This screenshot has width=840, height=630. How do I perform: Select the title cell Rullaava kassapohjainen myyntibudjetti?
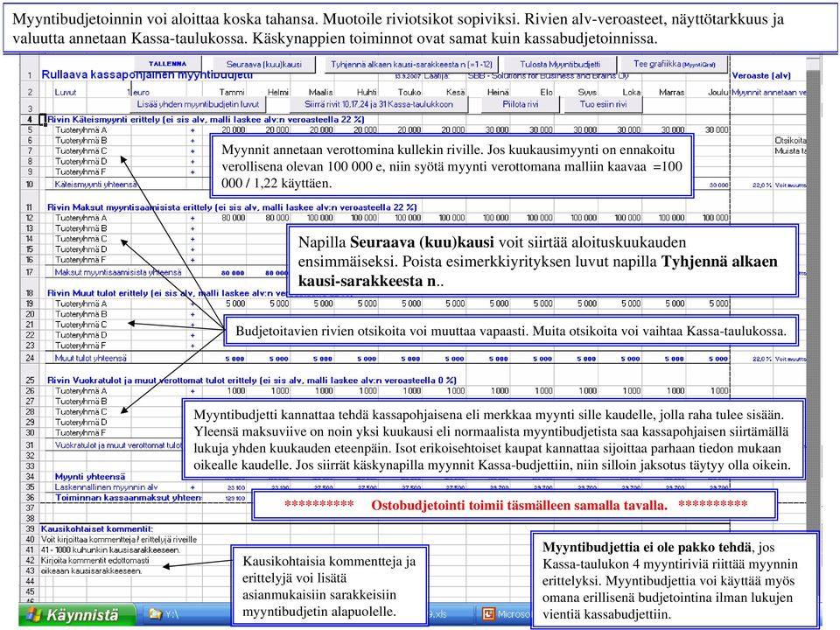(x=147, y=75)
